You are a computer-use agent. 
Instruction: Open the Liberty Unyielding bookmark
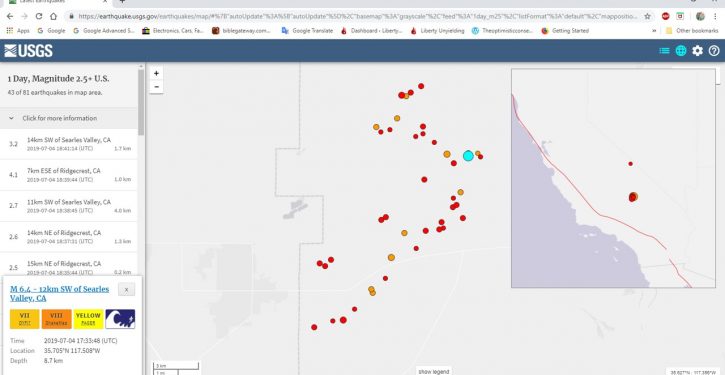(x=437, y=31)
